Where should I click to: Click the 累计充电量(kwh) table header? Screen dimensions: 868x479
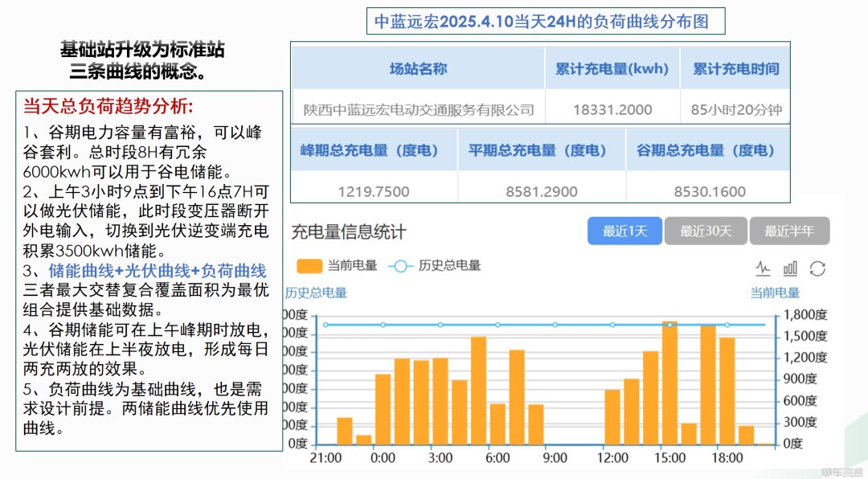pos(612,68)
